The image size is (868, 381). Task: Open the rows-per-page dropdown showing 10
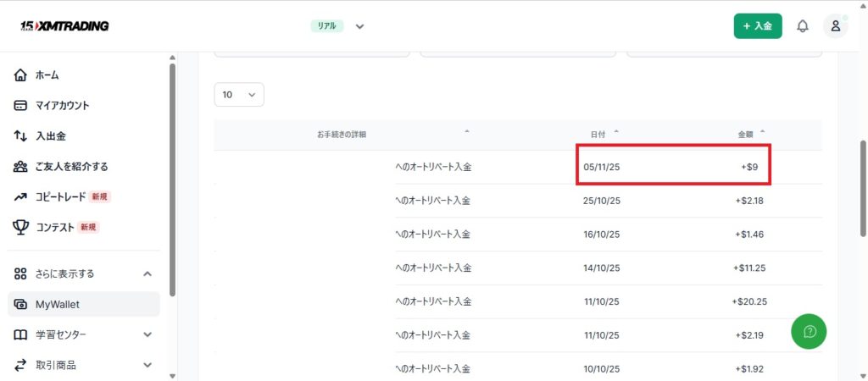pos(239,95)
